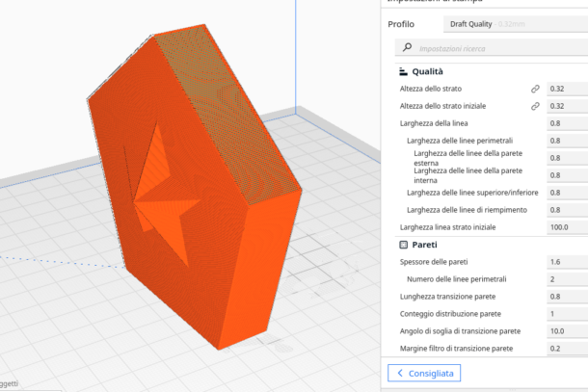Edit the Larghezza della linea value
Screen dimensions: 588x392
click(568, 123)
